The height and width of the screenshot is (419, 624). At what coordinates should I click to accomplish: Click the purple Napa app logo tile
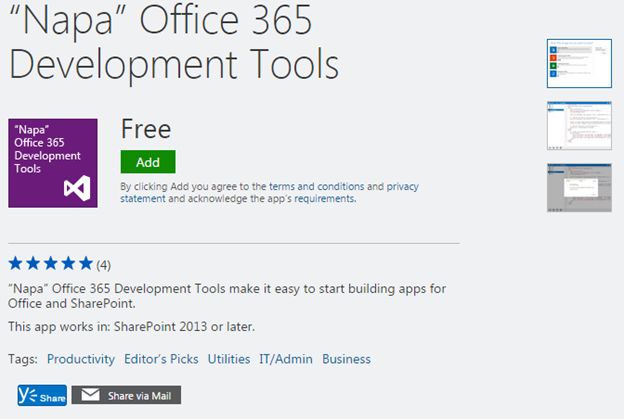coord(53,163)
